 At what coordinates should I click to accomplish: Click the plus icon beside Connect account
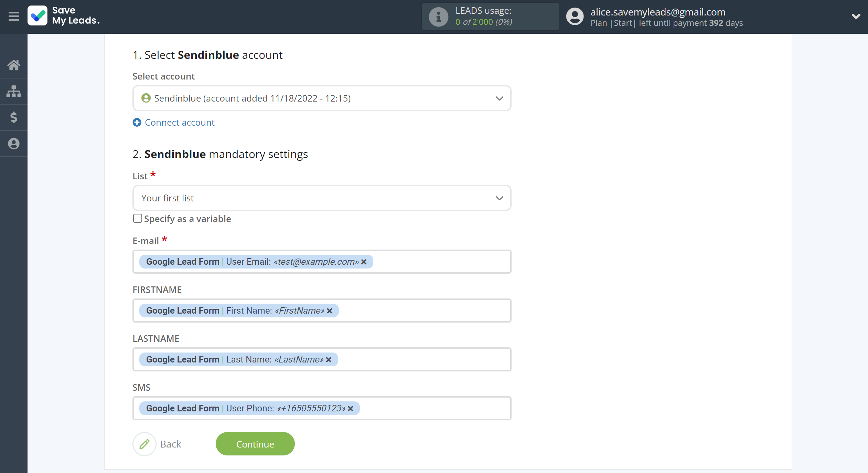[x=137, y=123]
